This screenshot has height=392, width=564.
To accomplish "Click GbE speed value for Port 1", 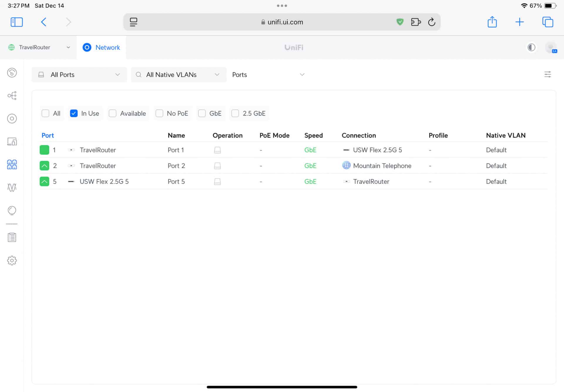I will pyautogui.click(x=310, y=150).
